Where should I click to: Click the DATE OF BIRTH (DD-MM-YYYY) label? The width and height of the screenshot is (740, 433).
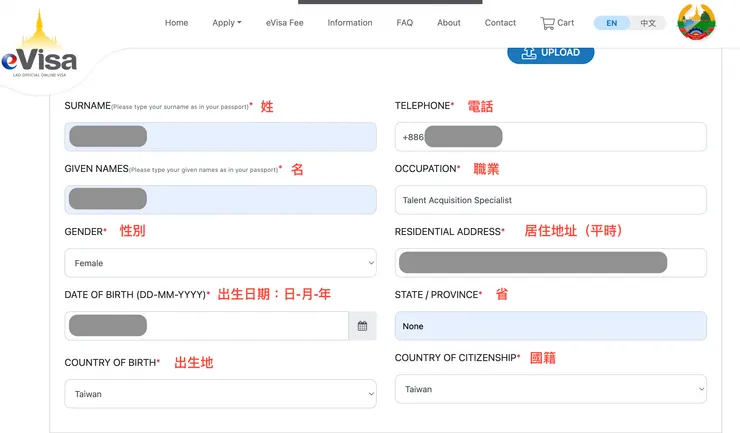tap(135, 295)
